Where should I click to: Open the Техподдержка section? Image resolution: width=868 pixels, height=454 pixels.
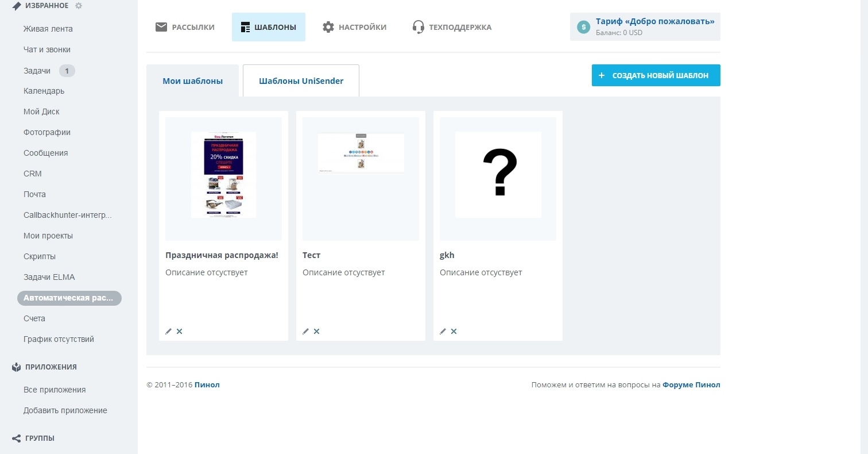[x=452, y=27]
